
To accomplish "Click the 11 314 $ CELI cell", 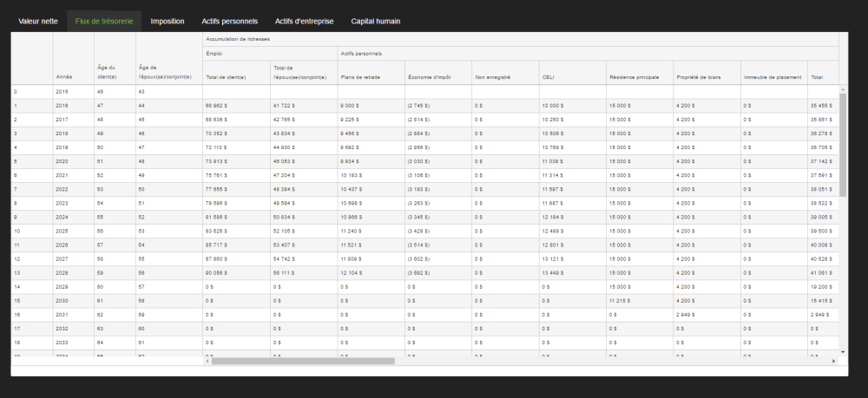I will click(573, 175).
